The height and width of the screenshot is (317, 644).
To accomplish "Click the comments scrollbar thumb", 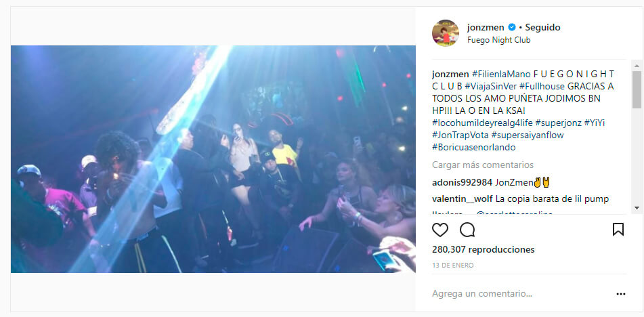I will pyautogui.click(x=636, y=89).
